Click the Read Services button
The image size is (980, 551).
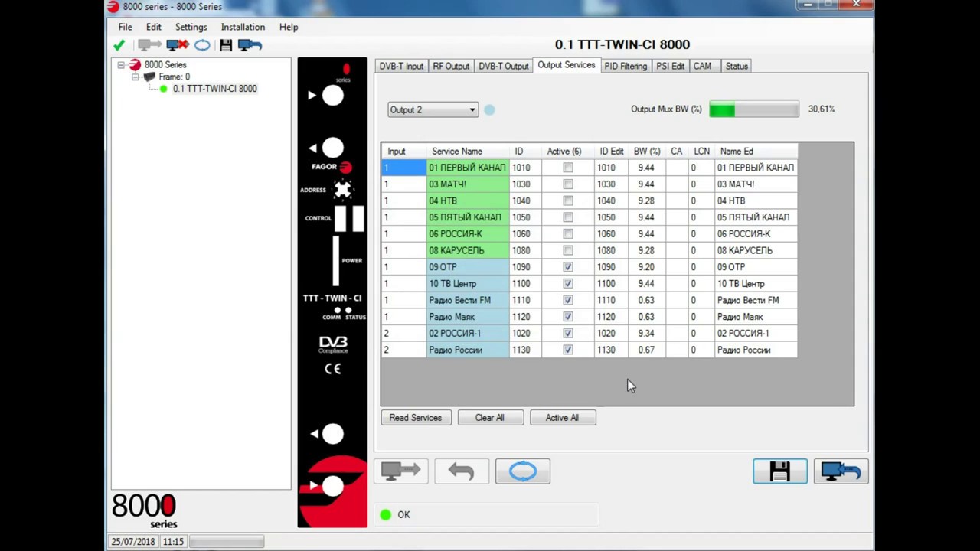click(416, 418)
